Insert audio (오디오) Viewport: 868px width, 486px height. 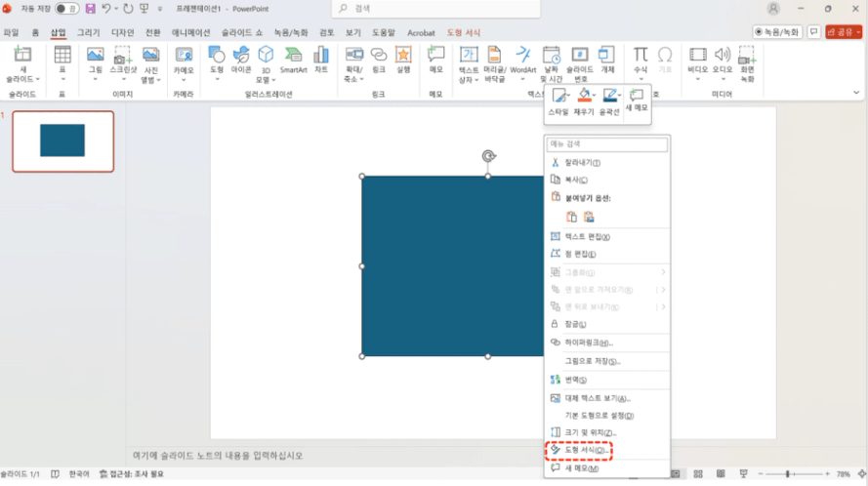[722, 63]
